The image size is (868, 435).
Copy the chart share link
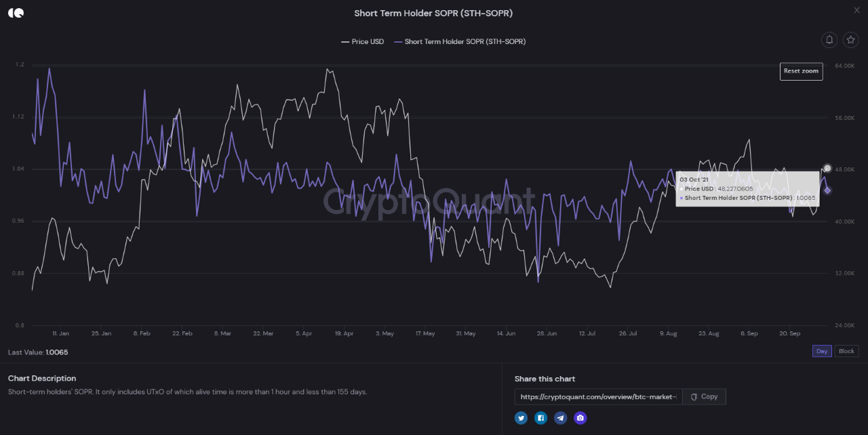704,396
